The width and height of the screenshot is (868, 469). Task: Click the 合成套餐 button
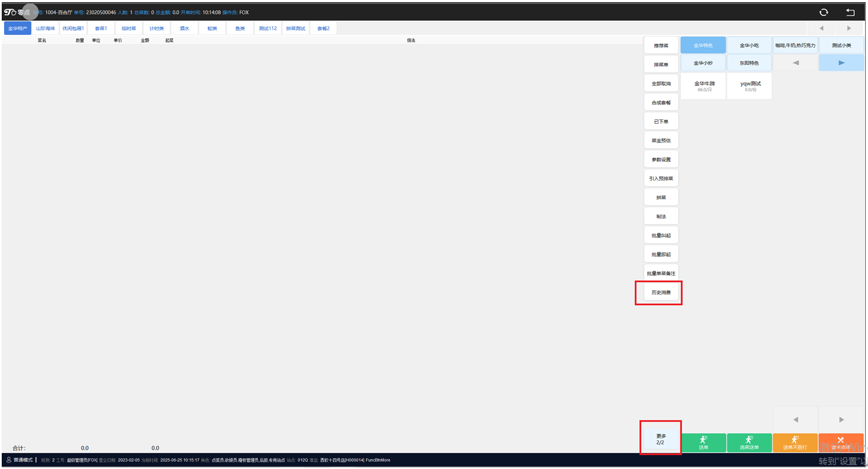[661, 102]
